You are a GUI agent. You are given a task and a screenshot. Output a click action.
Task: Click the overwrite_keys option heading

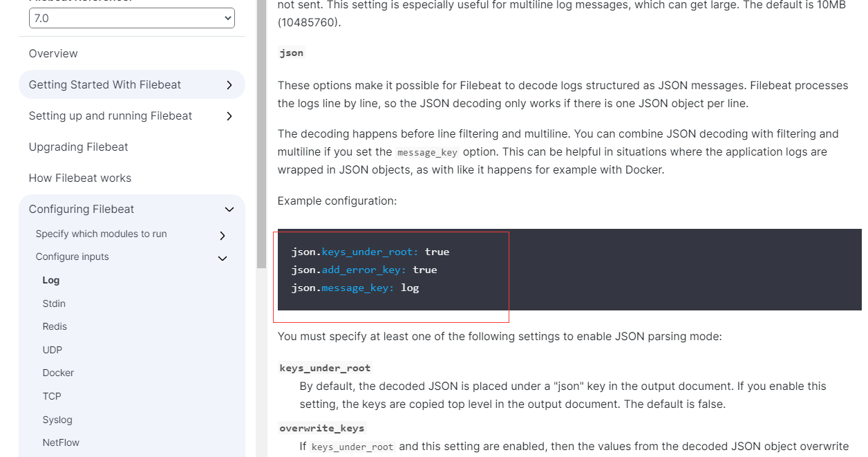(x=321, y=428)
